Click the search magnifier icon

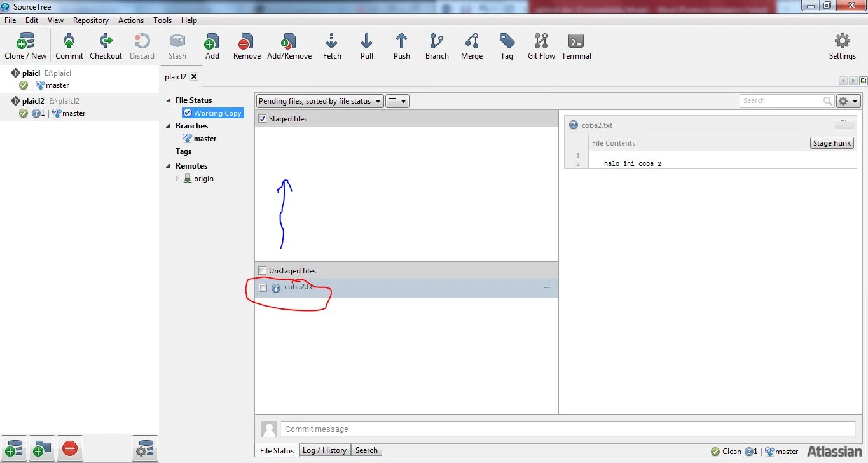tap(827, 101)
